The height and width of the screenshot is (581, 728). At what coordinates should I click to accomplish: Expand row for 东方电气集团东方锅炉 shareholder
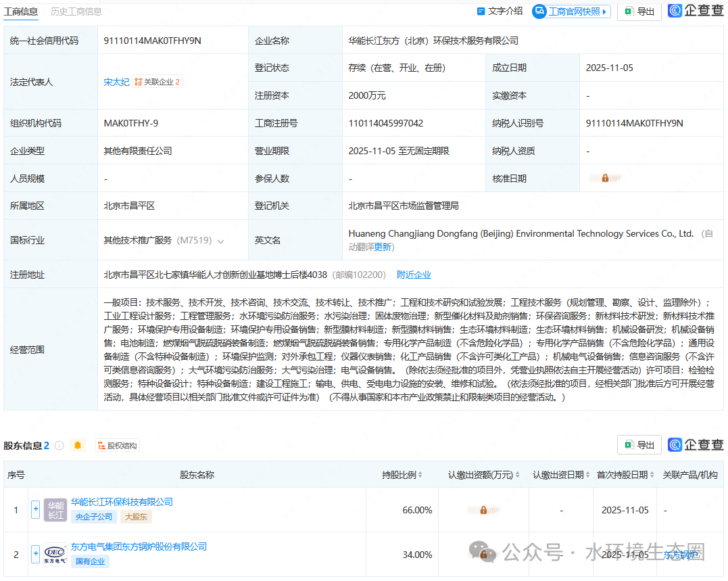(35, 553)
